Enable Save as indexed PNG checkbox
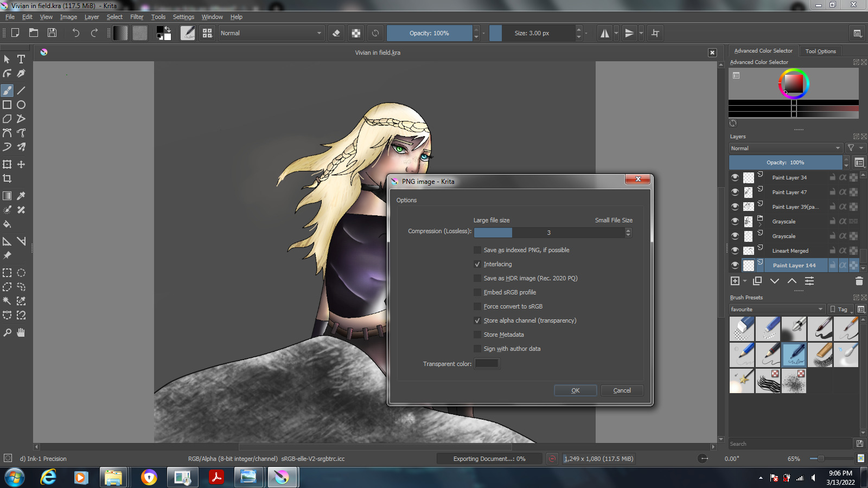 point(477,250)
